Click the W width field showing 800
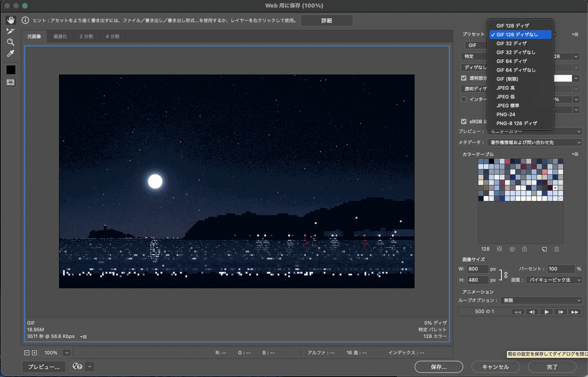The width and height of the screenshot is (588, 377). [x=477, y=269]
